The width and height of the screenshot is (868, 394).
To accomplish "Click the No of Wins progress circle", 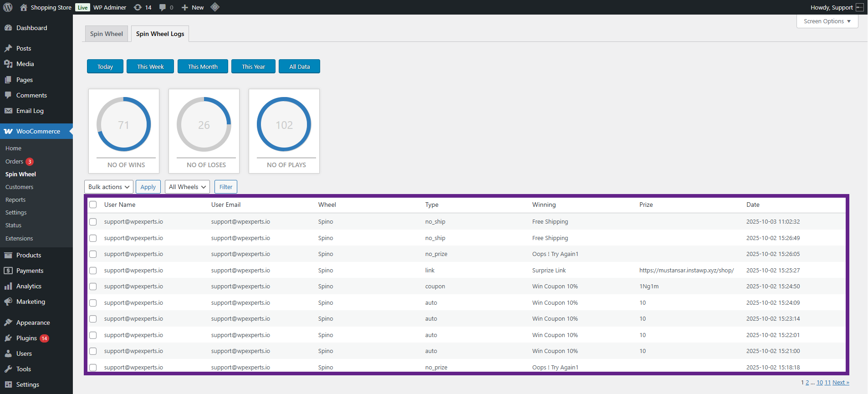I will [x=124, y=124].
